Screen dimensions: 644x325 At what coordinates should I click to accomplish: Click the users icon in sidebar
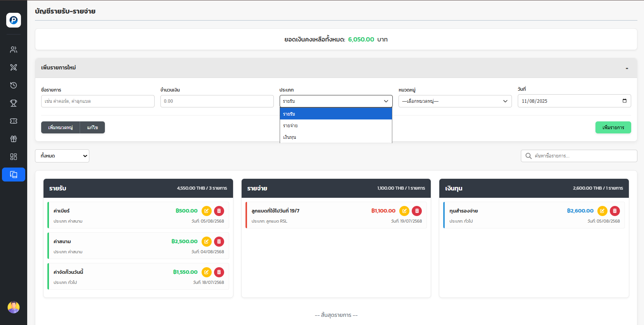[14, 50]
